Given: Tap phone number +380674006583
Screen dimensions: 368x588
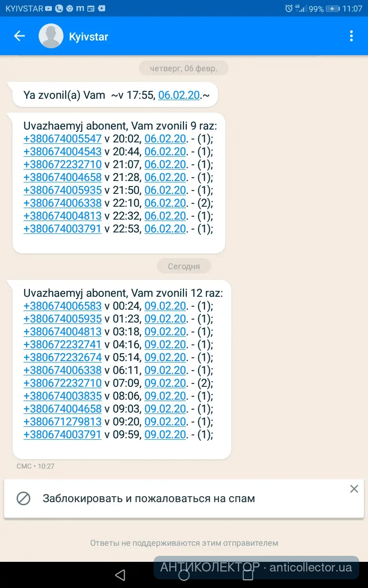Looking at the screenshot, I should pos(63,306).
